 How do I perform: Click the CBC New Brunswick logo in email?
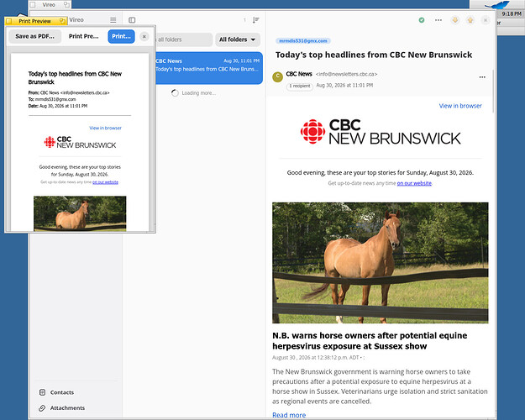(381, 132)
